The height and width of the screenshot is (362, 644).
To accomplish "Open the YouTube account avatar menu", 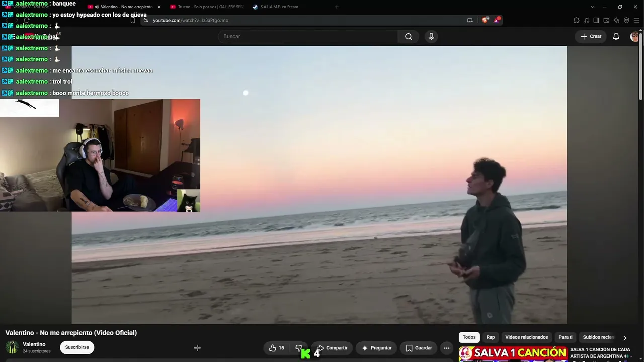I will 635,37.
